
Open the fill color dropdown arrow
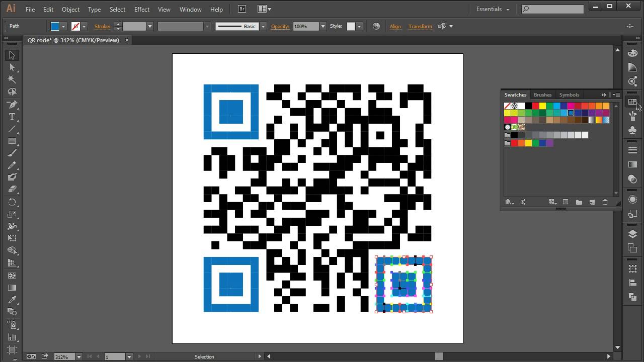pyautogui.click(x=63, y=26)
